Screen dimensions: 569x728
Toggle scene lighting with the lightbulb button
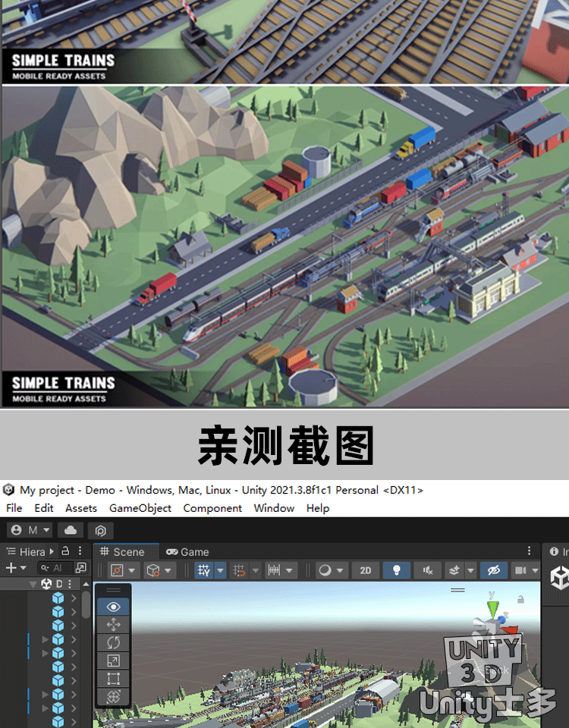[x=396, y=570]
